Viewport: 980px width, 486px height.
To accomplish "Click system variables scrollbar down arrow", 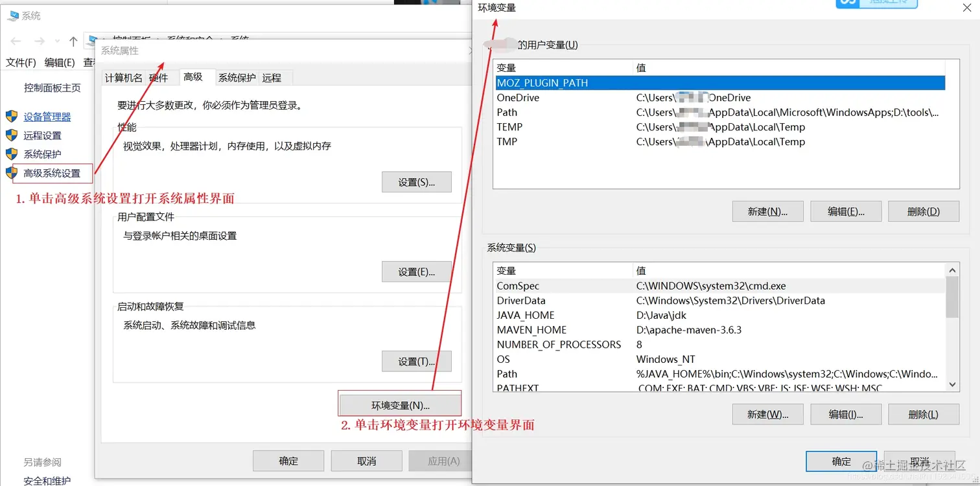I will [952, 384].
